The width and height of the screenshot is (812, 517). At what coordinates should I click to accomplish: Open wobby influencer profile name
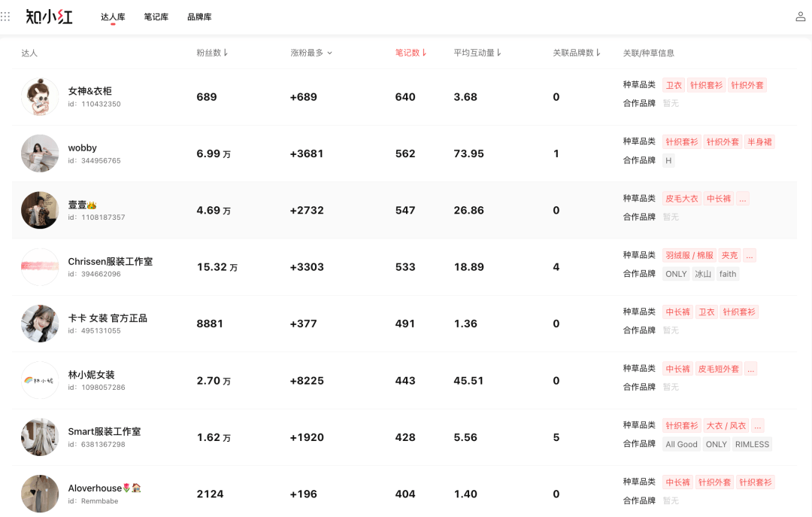[83, 147]
